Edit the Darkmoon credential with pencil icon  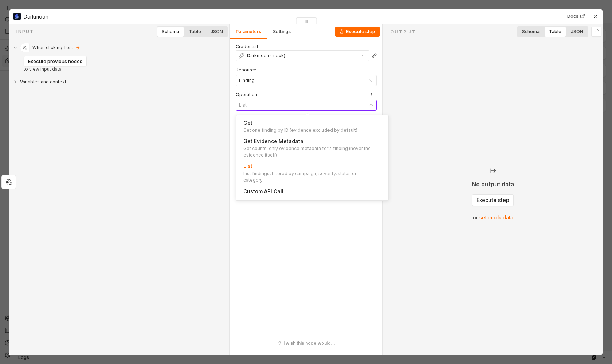pos(374,56)
